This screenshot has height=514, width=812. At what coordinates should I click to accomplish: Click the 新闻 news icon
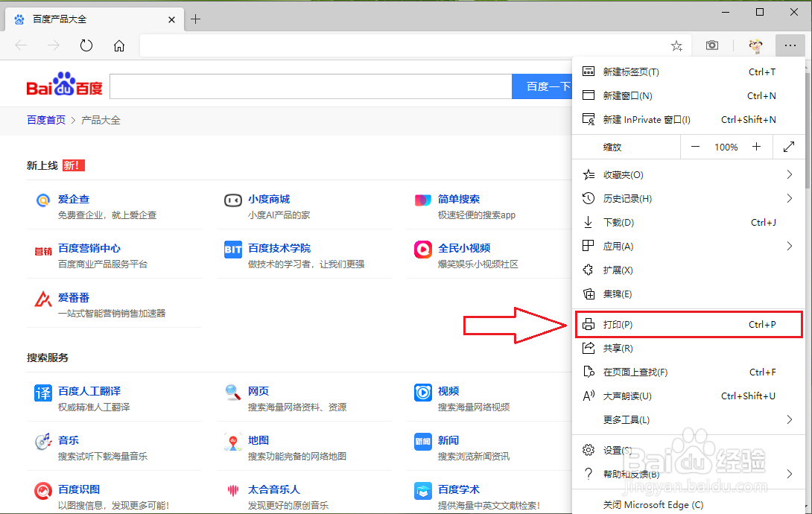coord(423,442)
